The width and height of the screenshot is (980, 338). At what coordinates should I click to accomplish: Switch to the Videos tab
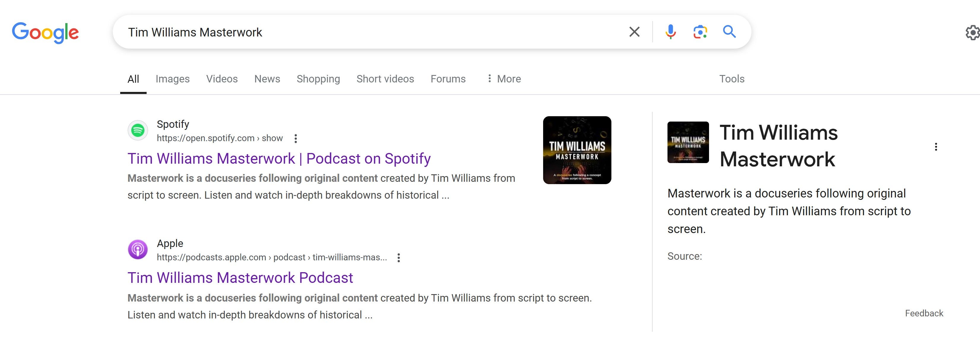point(222,79)
